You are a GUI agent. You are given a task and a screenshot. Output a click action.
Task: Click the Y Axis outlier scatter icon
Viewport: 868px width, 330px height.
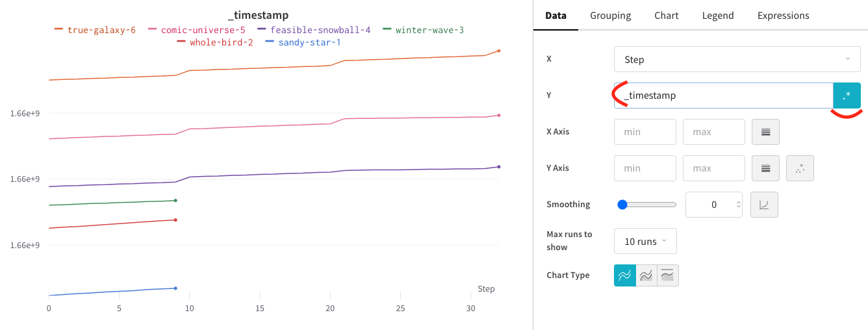800,168
